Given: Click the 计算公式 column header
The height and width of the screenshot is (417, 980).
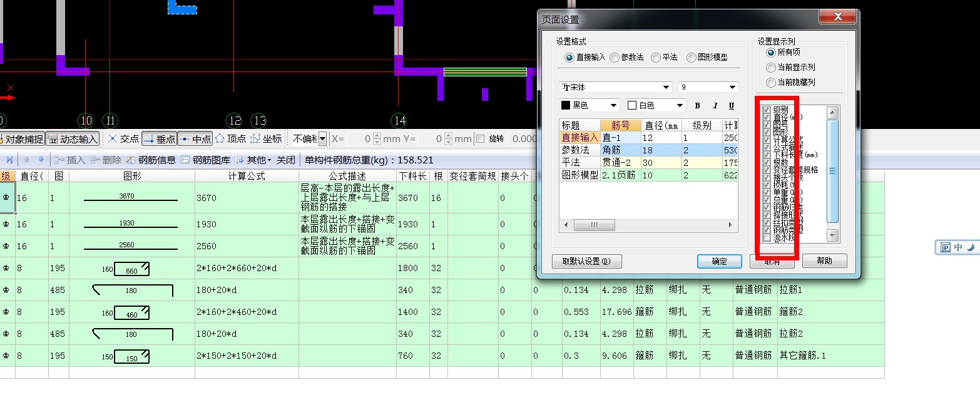Looking at the screenshot, I should pos(247,177).
